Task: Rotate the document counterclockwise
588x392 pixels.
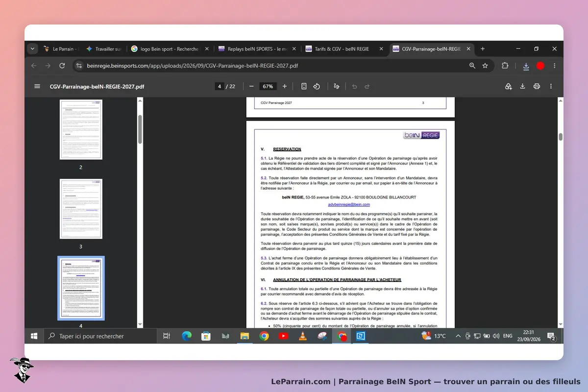Action: (x=317, y=86)
